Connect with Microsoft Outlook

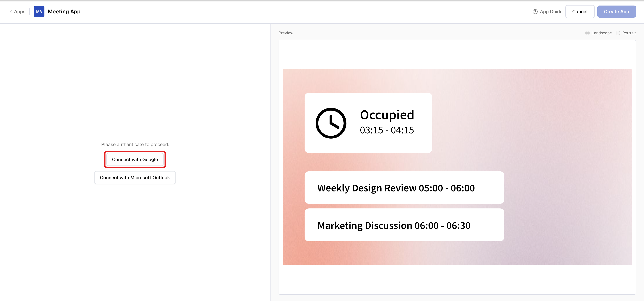[135, 178]
